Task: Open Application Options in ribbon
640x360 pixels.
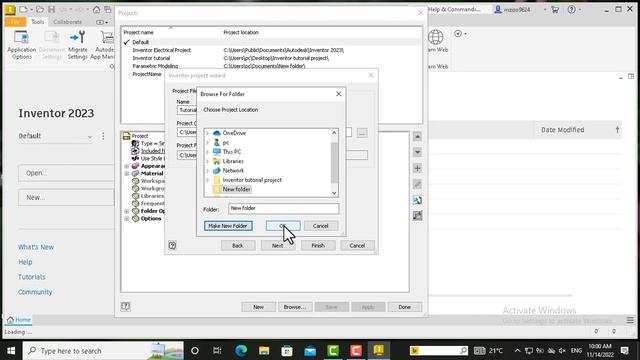Action: click(22, 45)
